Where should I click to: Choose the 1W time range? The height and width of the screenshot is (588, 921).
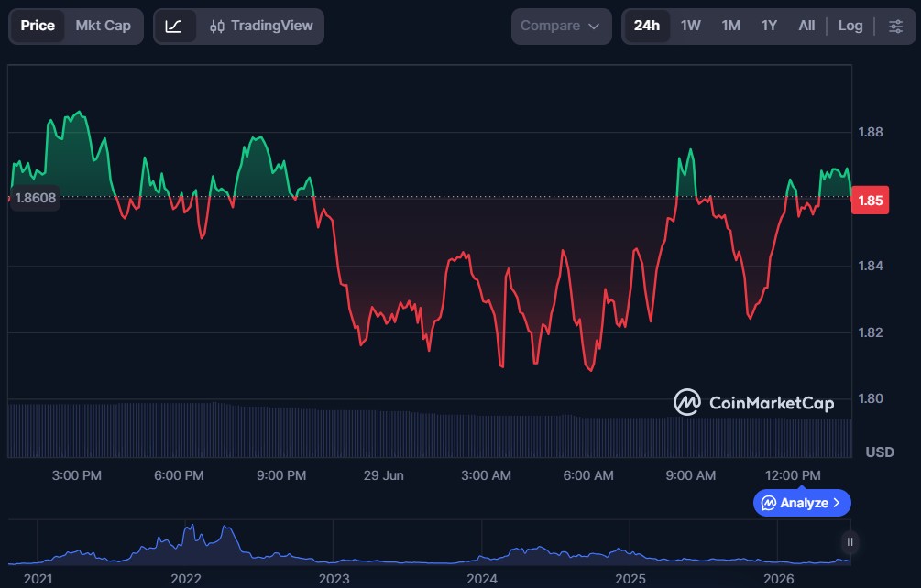pos(690,27)
